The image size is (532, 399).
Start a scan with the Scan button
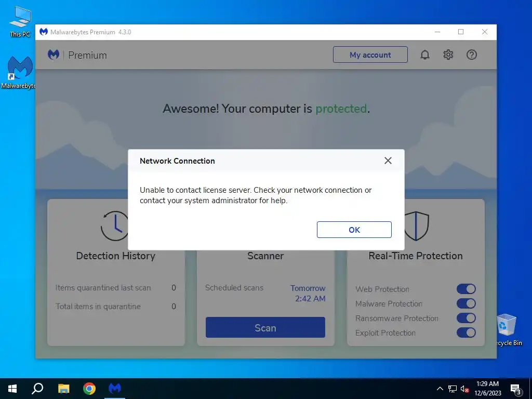click(265, 327)
